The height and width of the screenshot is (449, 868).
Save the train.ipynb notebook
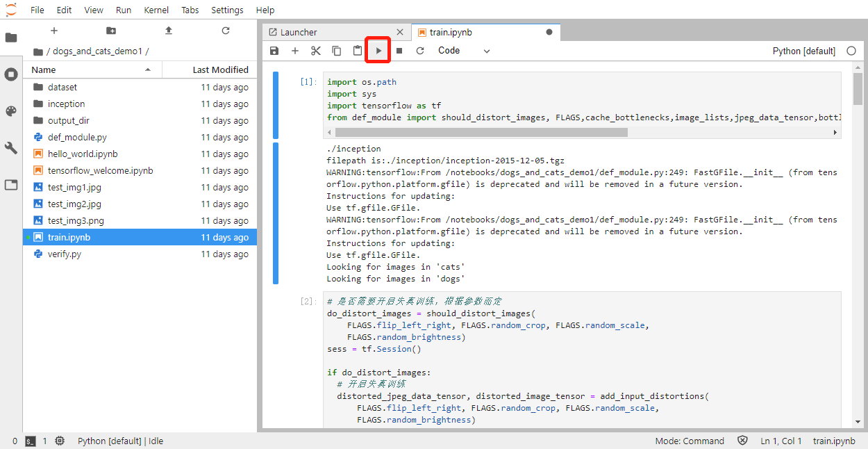[x=274, y=50]
